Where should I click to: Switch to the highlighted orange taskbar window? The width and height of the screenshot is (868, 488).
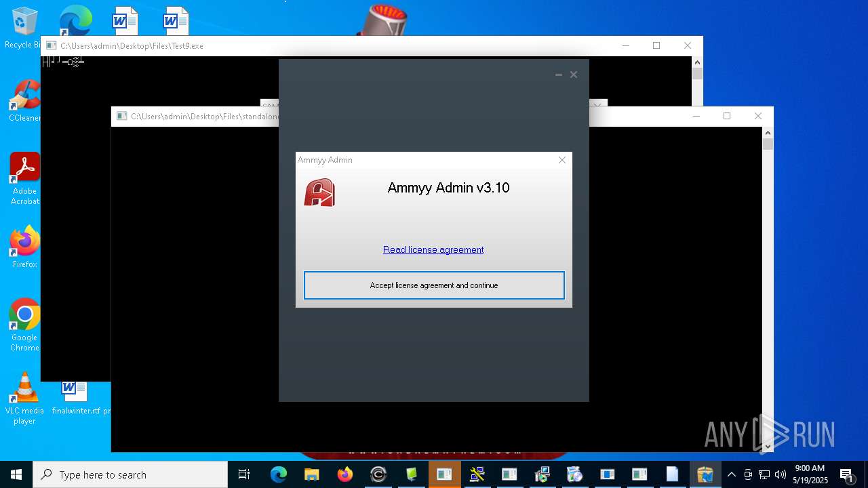pyautogui.click(x=444, y=474)
